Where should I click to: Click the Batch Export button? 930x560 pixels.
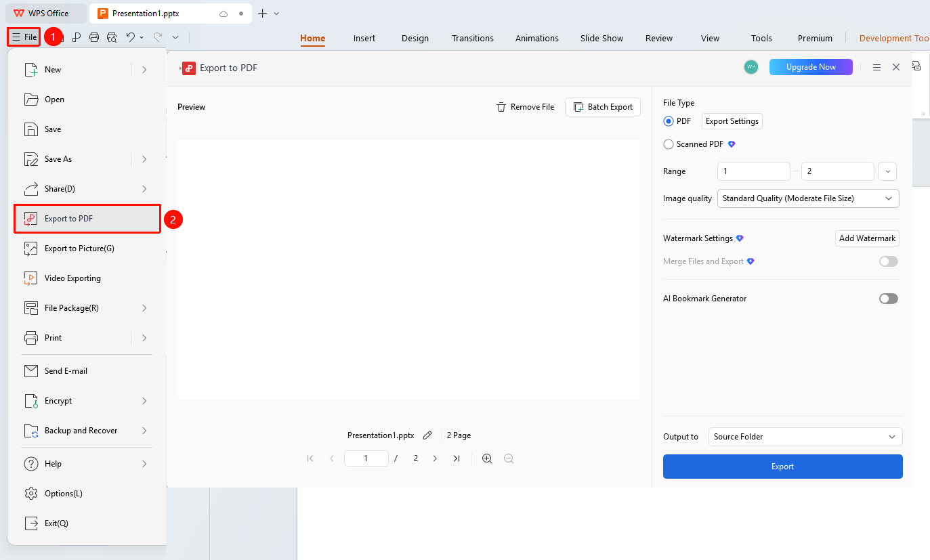pyautogui.click(x=603, y=107)
